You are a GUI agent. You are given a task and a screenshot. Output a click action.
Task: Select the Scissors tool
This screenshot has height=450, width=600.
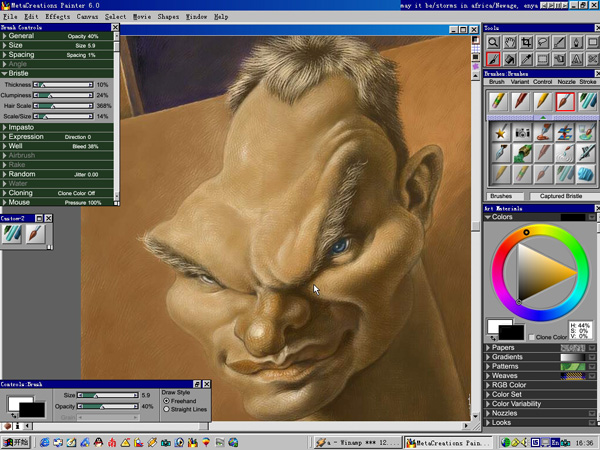[x=593, y=59]
